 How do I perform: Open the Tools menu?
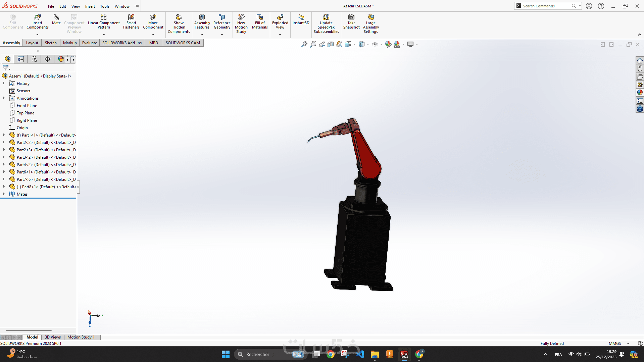[x=105, y=6]
